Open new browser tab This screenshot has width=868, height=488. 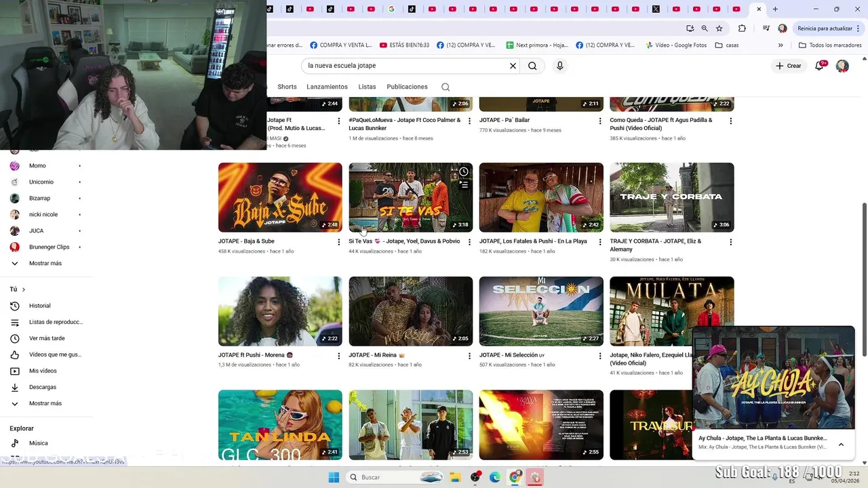(775, 9)
